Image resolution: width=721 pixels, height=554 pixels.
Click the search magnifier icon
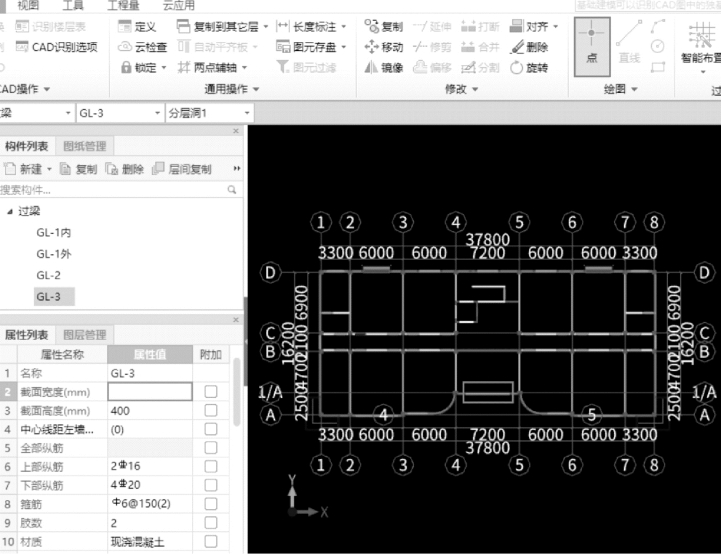coord(232,189)
